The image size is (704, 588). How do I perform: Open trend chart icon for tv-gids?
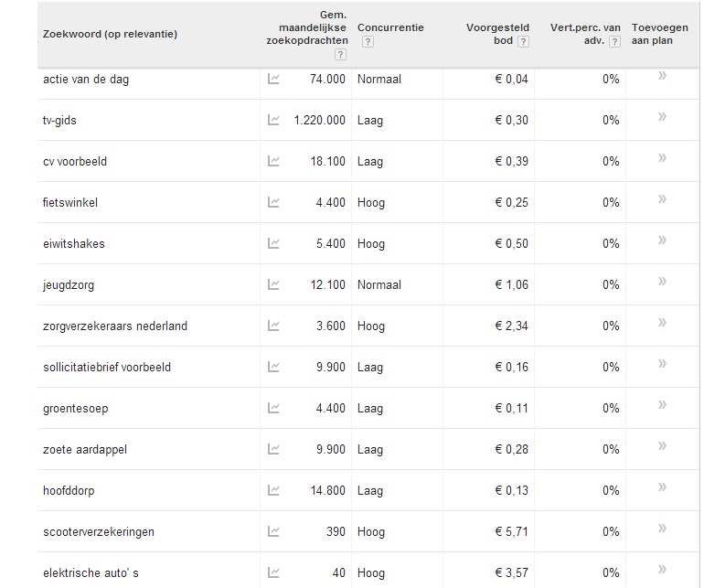pos(273,120)
